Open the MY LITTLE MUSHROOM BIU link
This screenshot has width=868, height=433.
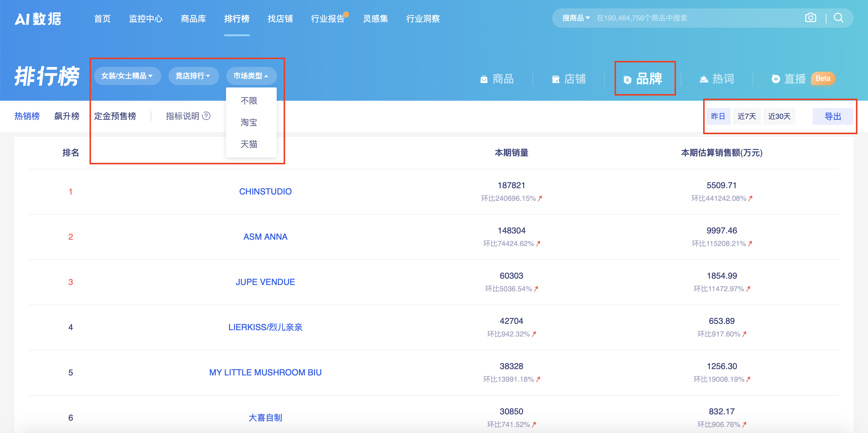click(x=265, y=372)
